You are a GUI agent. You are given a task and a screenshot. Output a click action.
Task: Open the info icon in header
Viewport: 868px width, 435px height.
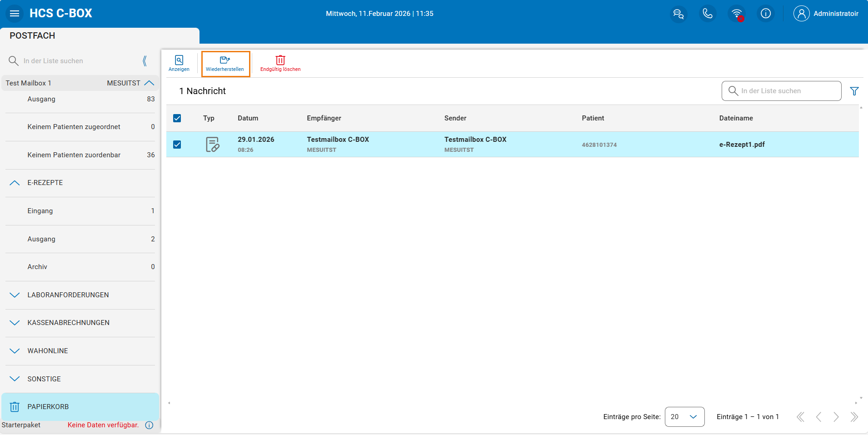click(766, 14)
